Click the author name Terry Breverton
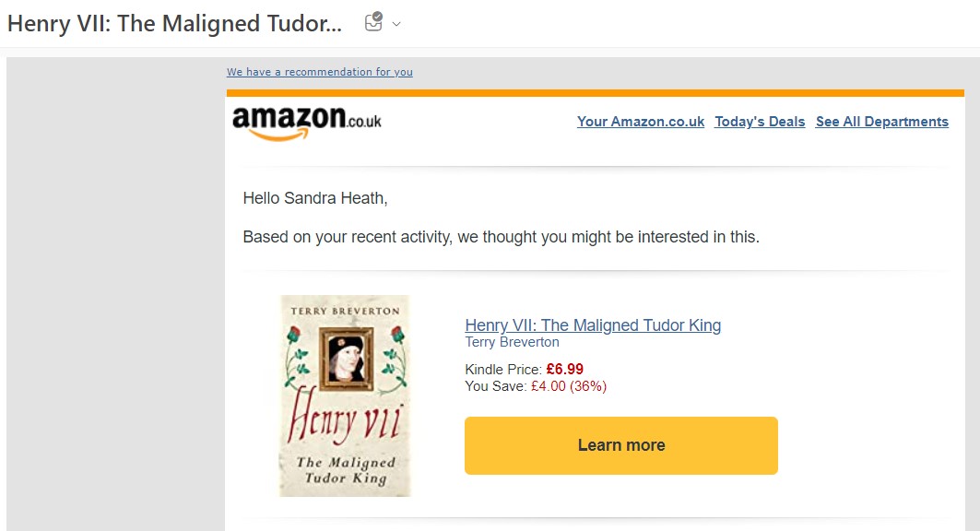This screenshot has width=980, height=531. coord(512,342)
